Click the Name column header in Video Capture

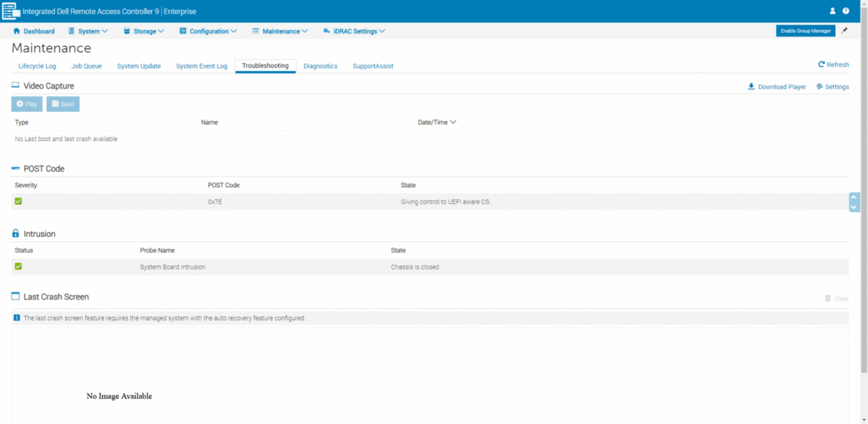209,123
